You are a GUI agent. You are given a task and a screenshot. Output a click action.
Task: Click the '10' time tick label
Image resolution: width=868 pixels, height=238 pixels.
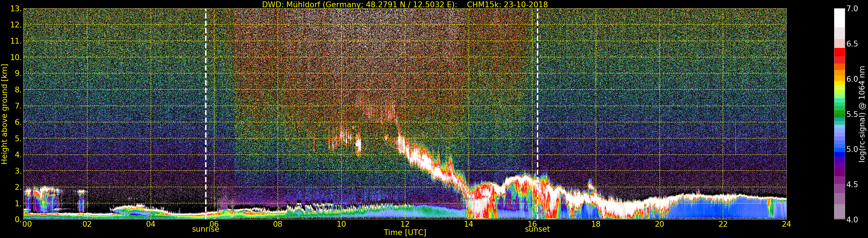(x=341, y=224)
